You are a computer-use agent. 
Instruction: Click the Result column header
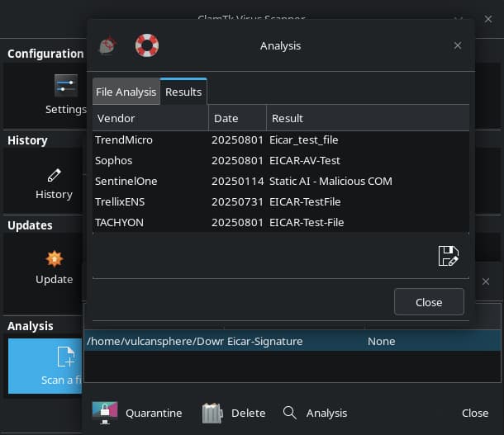point(367,118)
